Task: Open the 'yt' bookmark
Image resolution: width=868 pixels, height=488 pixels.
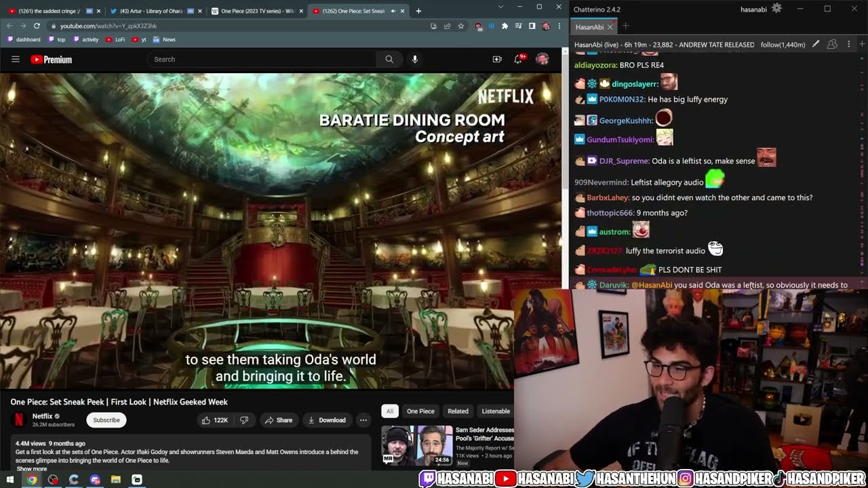Action: point(139,39)
